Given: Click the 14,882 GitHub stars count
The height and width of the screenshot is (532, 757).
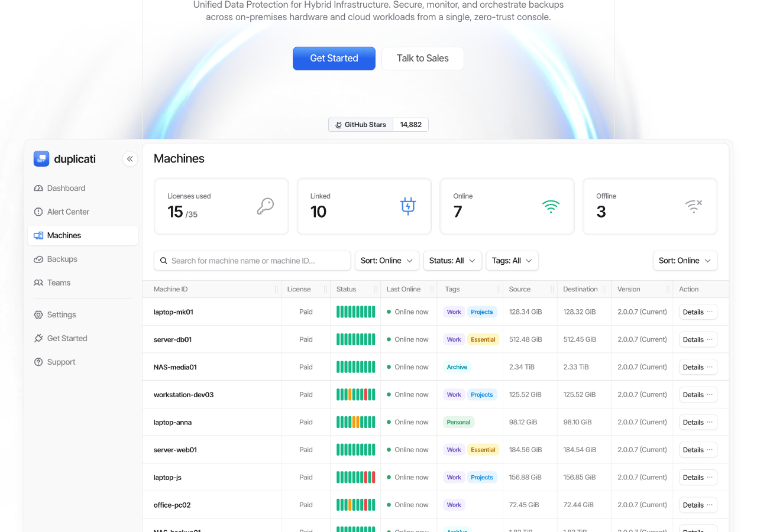Looking at the screenshot, I should 411,125.
